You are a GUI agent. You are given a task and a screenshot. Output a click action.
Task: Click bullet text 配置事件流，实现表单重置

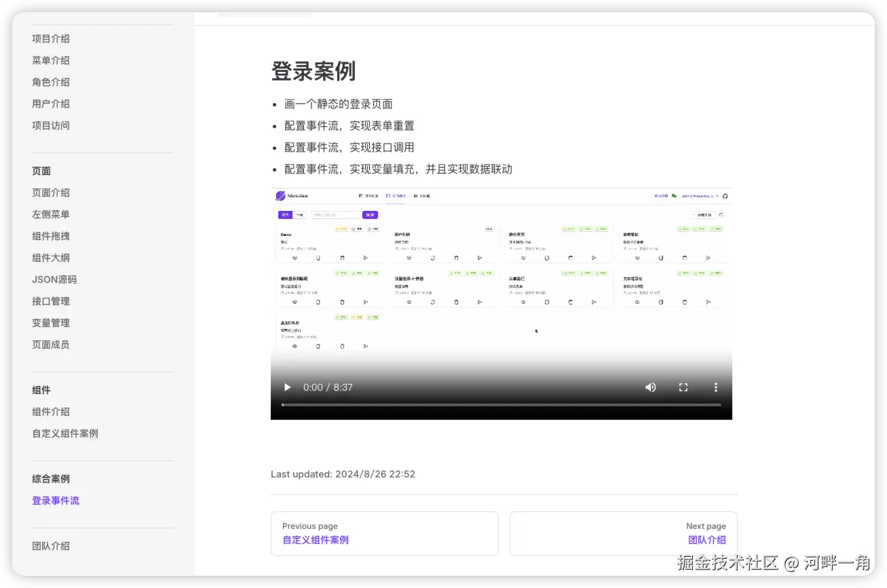tap(350, 125)
